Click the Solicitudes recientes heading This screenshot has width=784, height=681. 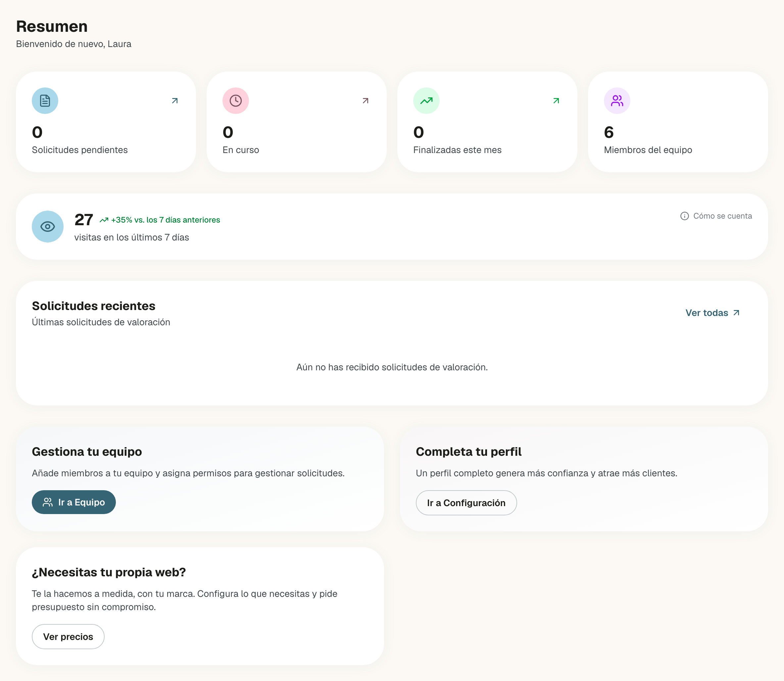click(x=93, y=306)
